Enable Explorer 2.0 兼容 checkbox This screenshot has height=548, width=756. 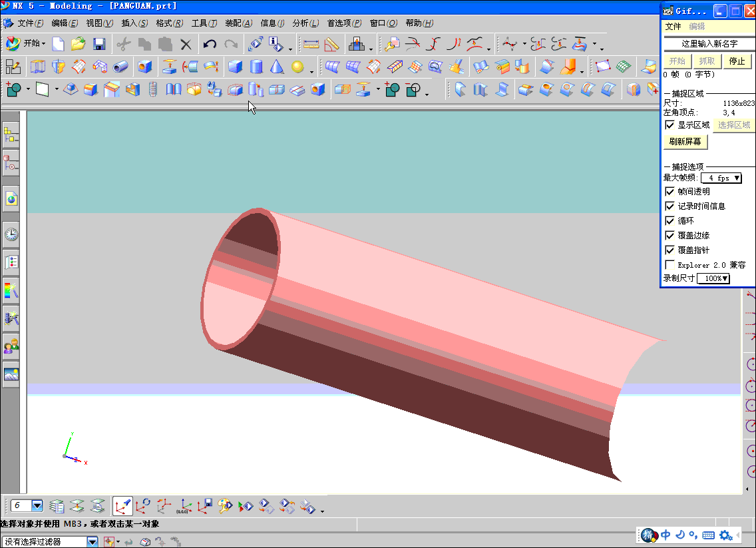tap(669, 265)
